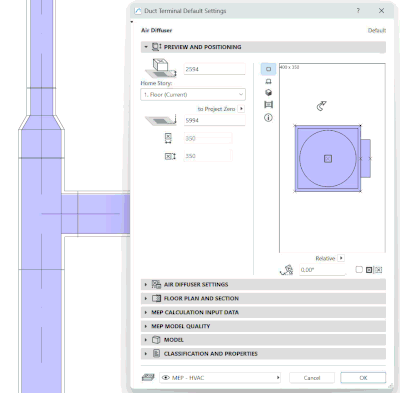Click the 'Home Story:' label

point(156,83)
